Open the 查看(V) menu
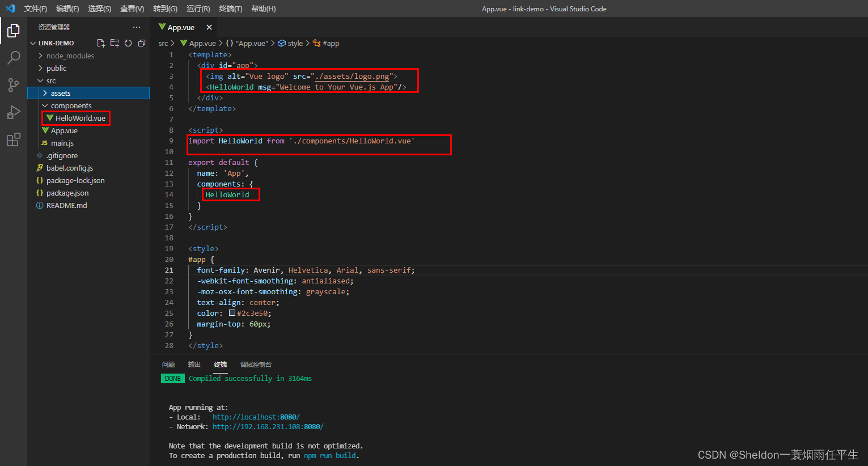868x466 pixels. pyautogui.click(x=132, y=9)
